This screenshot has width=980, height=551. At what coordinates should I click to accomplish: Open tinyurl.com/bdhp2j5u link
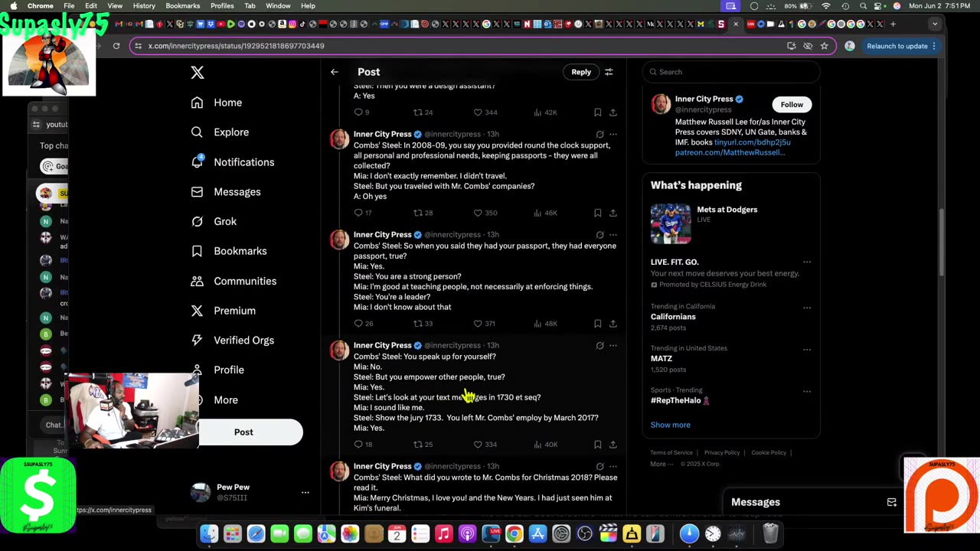753,142
